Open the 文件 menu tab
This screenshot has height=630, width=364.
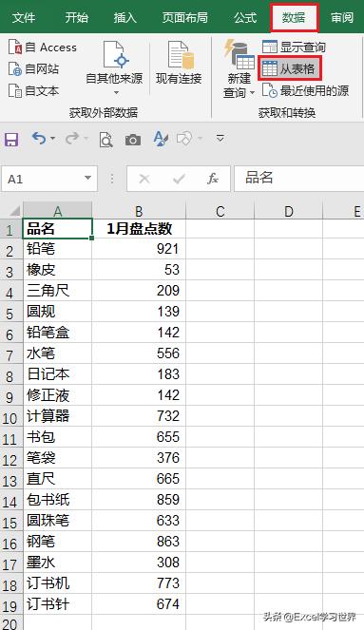(24, 17)
